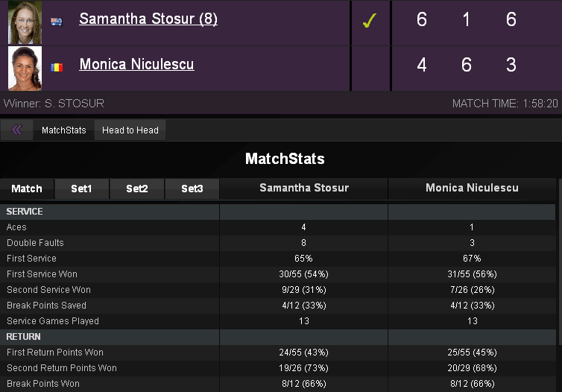This screenshot has width=562, height=392.
Task: Click the purple double-chevron back icon
Action: click(16, 130)
